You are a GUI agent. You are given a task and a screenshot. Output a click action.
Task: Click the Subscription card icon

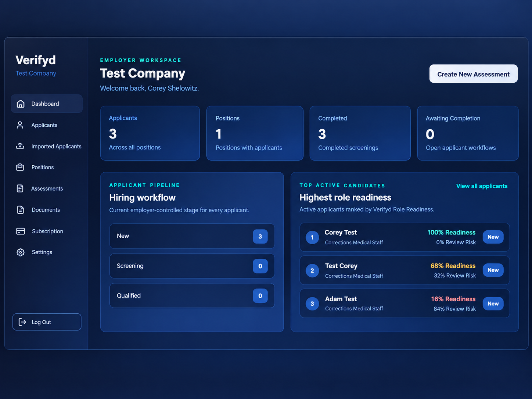pos(21,231)
